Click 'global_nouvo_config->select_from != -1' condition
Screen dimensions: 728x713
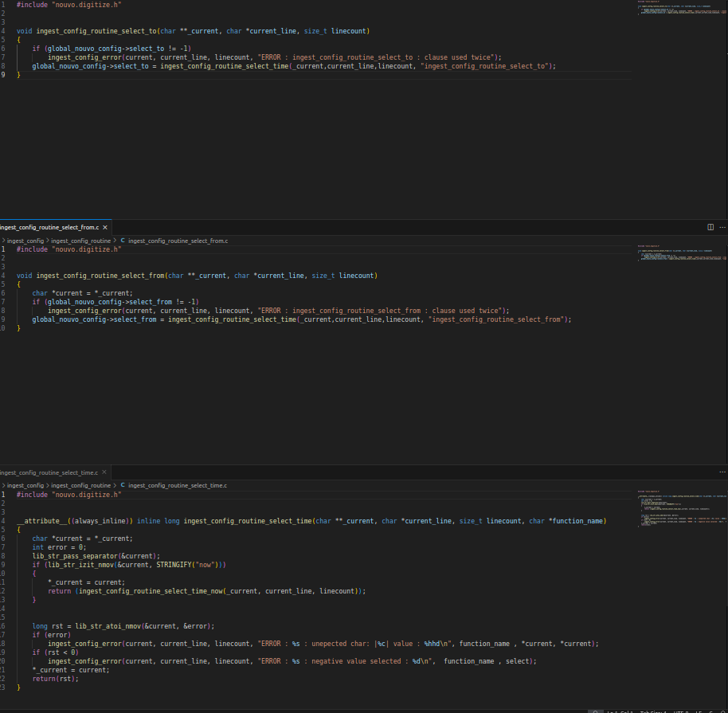(x=121, y=303)
